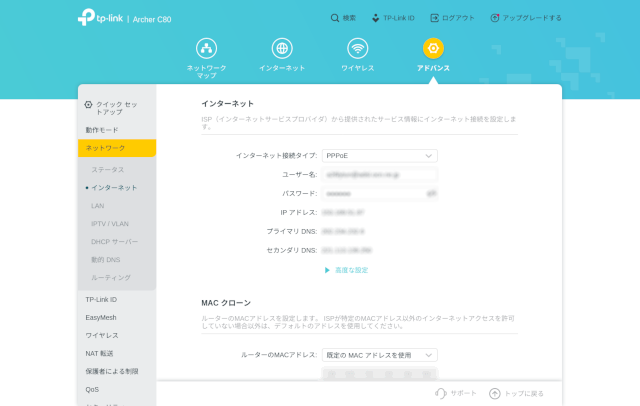Open the ワイヤレス Wi-Fi icon
640x406 pixels.
tap(358, 48)
